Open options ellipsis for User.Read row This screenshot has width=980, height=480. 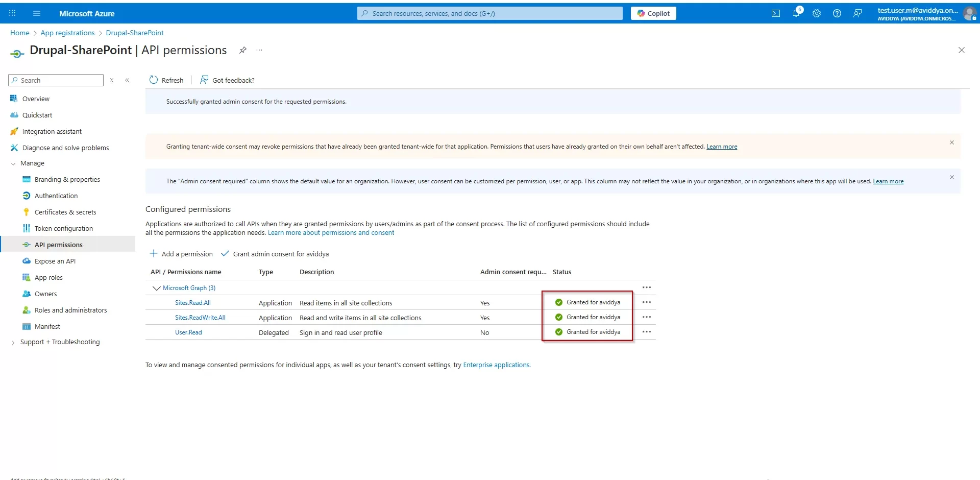[x=647, y=332]
